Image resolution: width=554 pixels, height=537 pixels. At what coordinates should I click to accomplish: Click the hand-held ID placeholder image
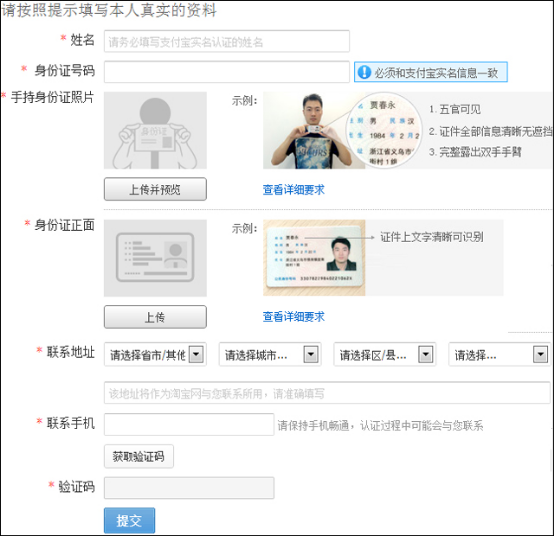155,130
